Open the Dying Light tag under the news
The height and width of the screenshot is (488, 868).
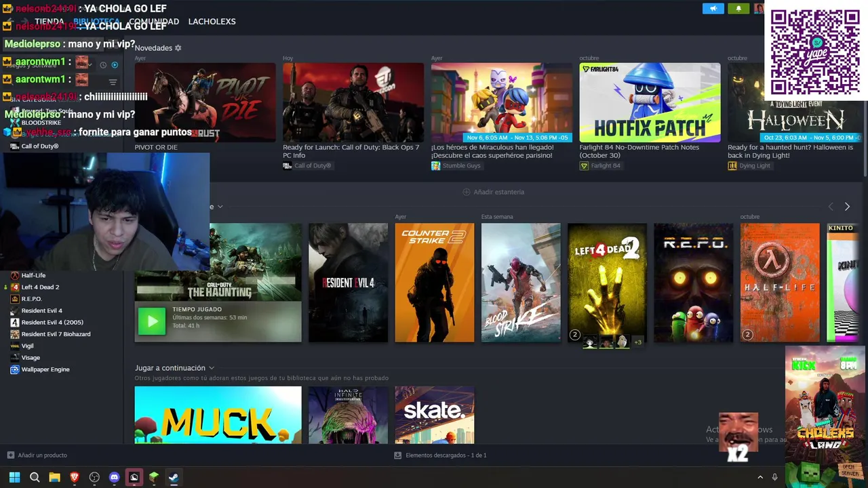tap(749, 166)
